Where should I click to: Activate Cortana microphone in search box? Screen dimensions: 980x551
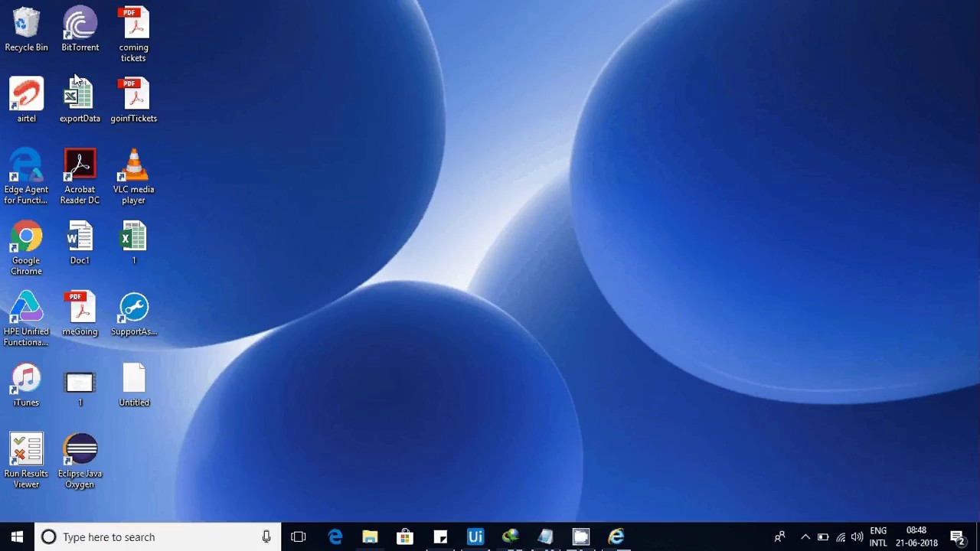click(266, 536)
